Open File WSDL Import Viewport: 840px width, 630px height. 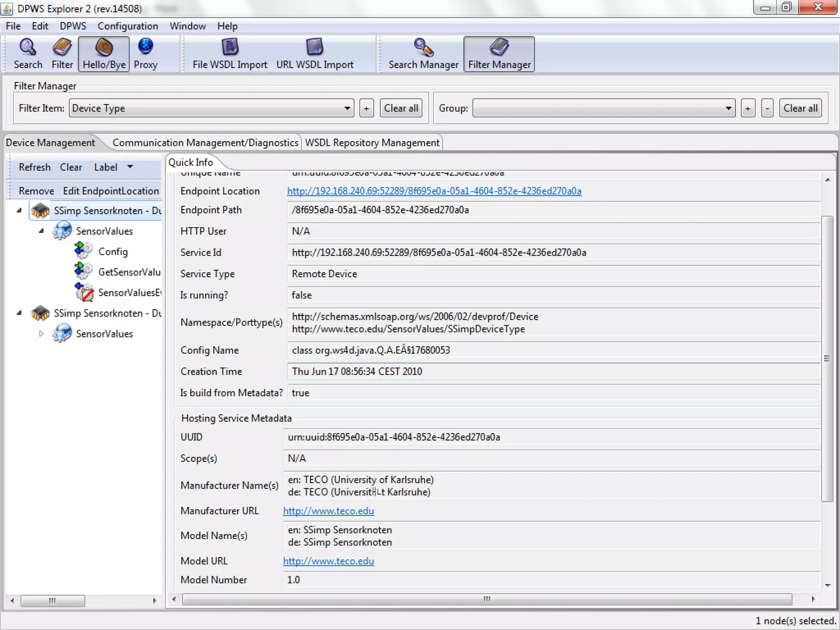tap(230, 54)
